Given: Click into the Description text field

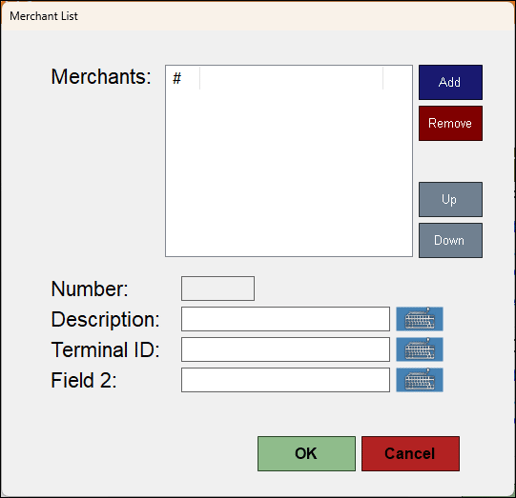Looking at the screenshot, I should tap(285, 319).
